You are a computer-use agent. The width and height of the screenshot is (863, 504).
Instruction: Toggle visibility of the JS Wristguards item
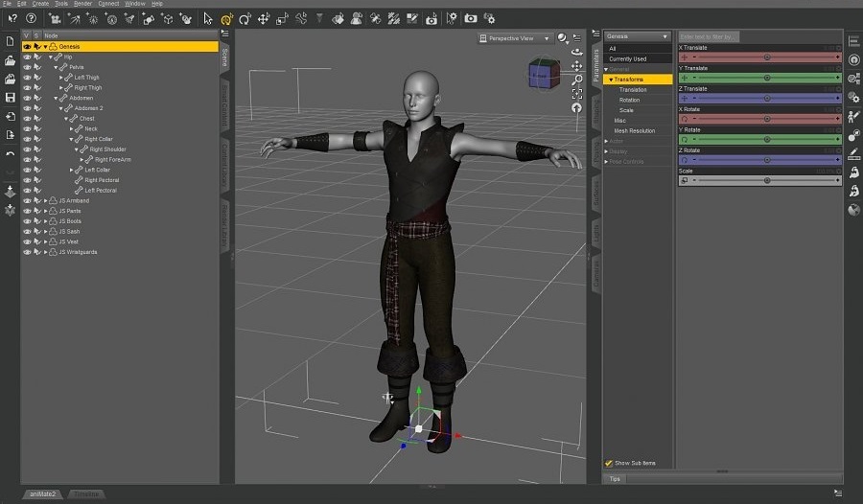click(x=27, y=252)
